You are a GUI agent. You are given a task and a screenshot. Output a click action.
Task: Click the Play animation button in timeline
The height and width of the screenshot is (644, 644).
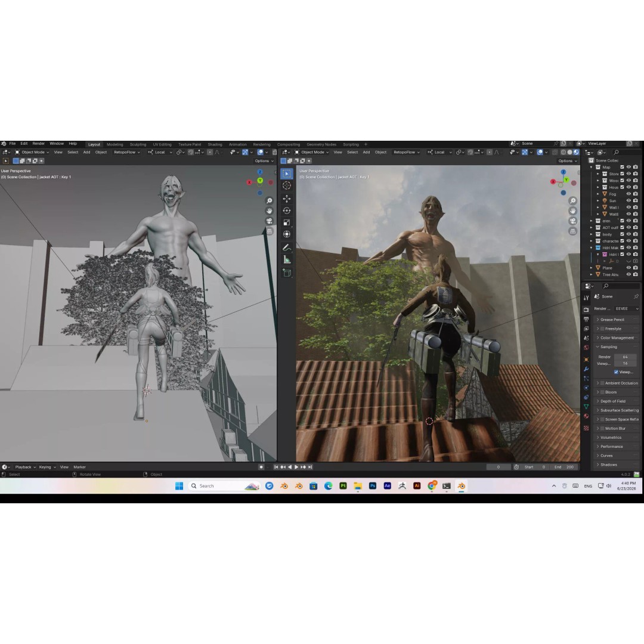click(x=296, y=467)
